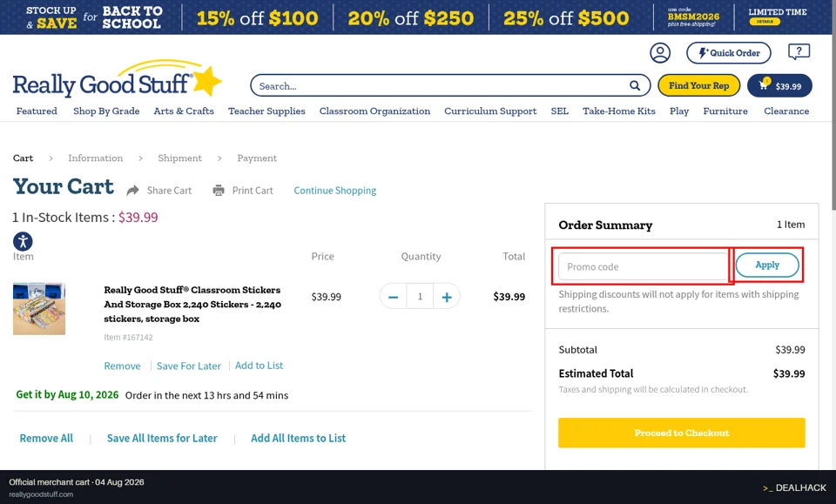Viewport: 836px width, 504px height.
Task: Click the banner DETAILS button
Action: pos(765,22)
